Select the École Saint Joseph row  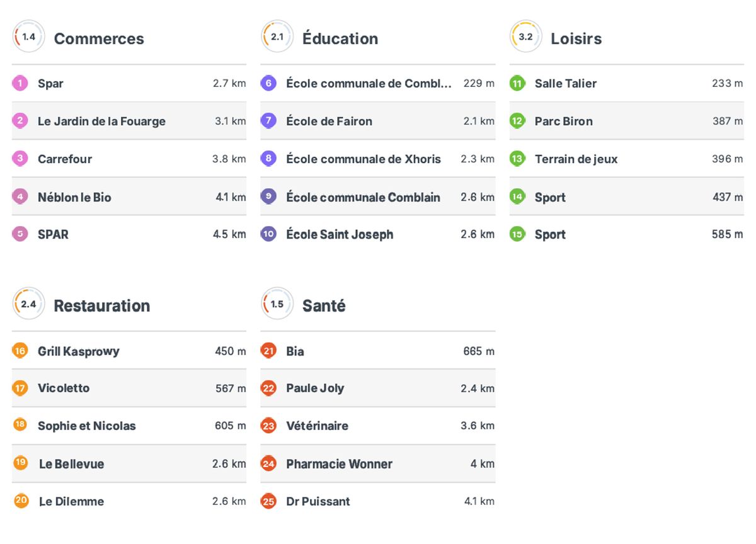(378, 234)
